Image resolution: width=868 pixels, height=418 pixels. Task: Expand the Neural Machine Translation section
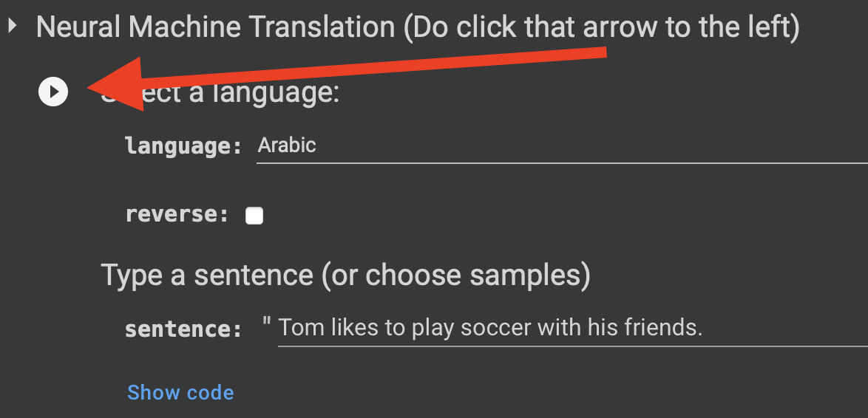click(x=12, y=26)
